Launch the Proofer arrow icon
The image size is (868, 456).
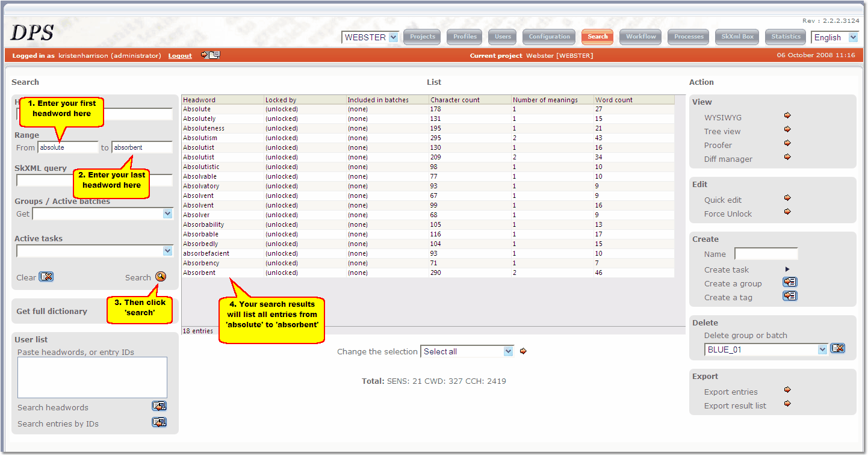[x=787, y=143]
